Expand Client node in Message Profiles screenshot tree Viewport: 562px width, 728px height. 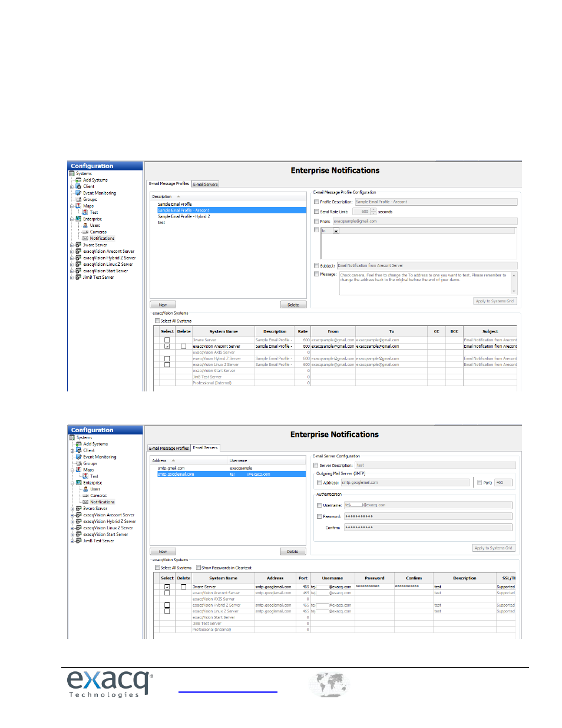(x=72, y=186)
